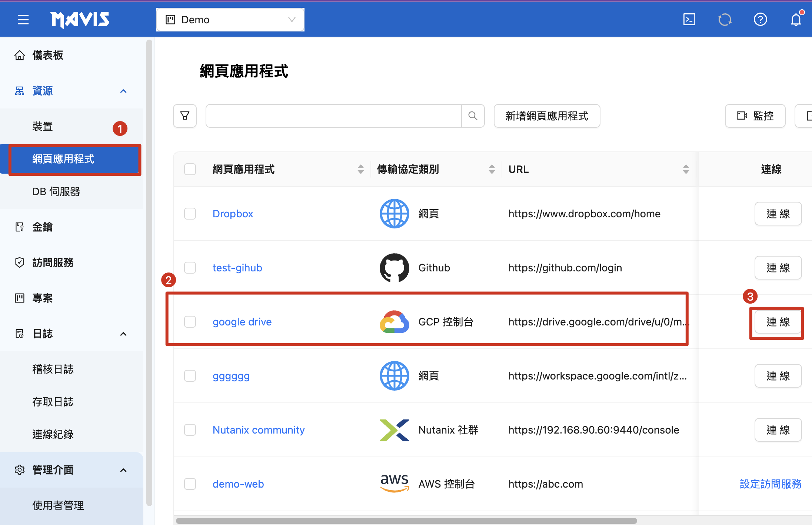This screenshot has width=812, height=525.
Task: Collapse the 日誌 sidebar section
Action: tap(123, 334)
